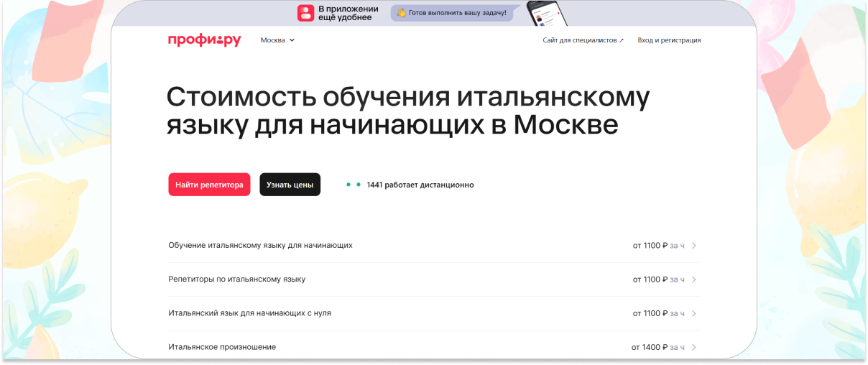
Task: Go to Вход и регистрация
Action: (669, 40)
